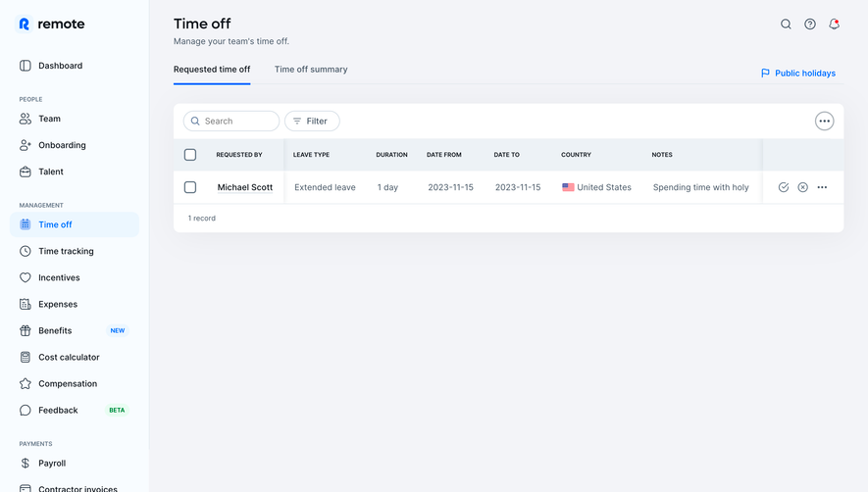Click the note 'Spending time with holy'
The image size is (868, 492).
(701, 187)
